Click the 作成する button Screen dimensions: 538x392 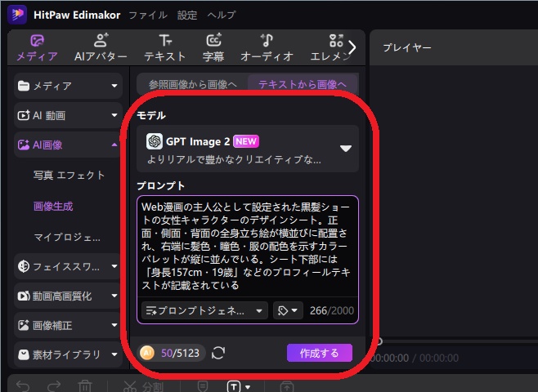320,353
